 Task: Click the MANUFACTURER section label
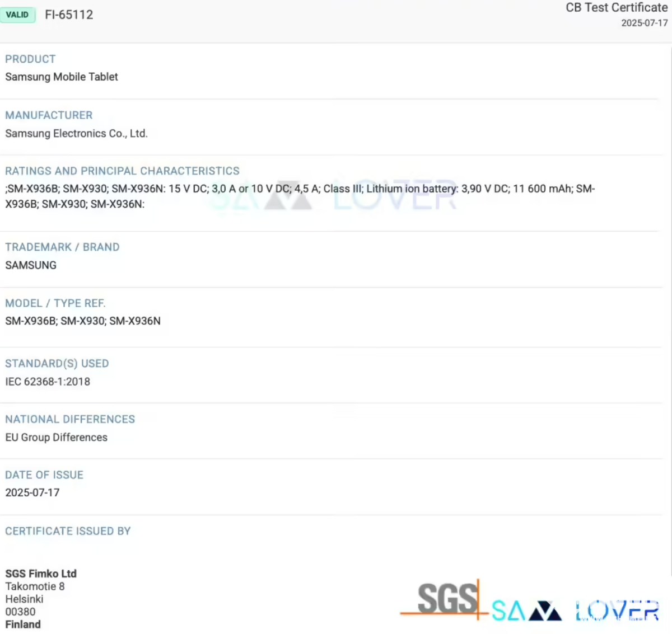pyautogui.click(x=49, y=115)
